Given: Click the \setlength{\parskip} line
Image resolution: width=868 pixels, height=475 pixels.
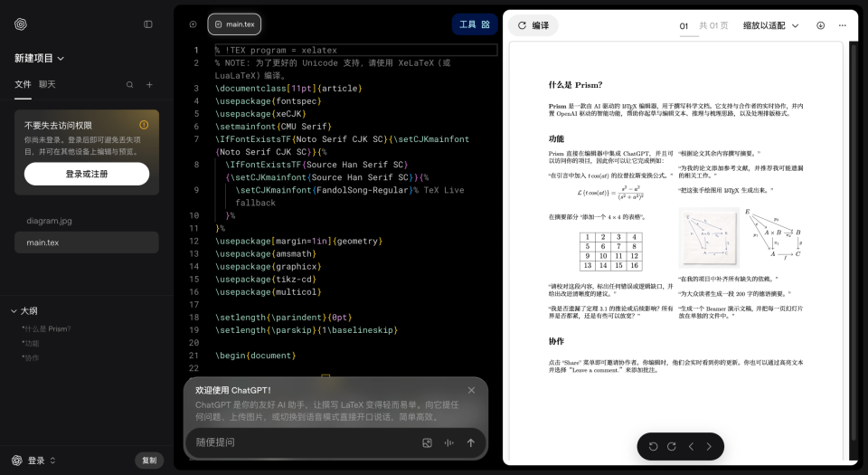Looking at the screenshot, I should pos(307,330).
